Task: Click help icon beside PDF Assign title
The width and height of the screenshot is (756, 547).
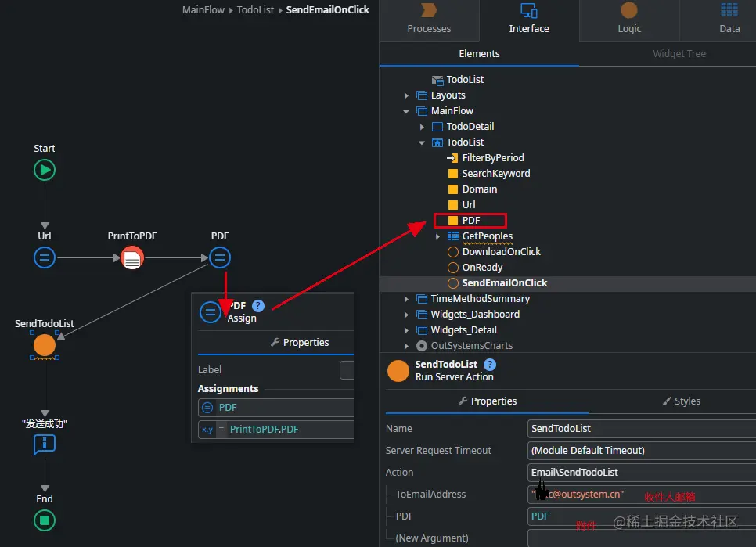Action: 258,305
